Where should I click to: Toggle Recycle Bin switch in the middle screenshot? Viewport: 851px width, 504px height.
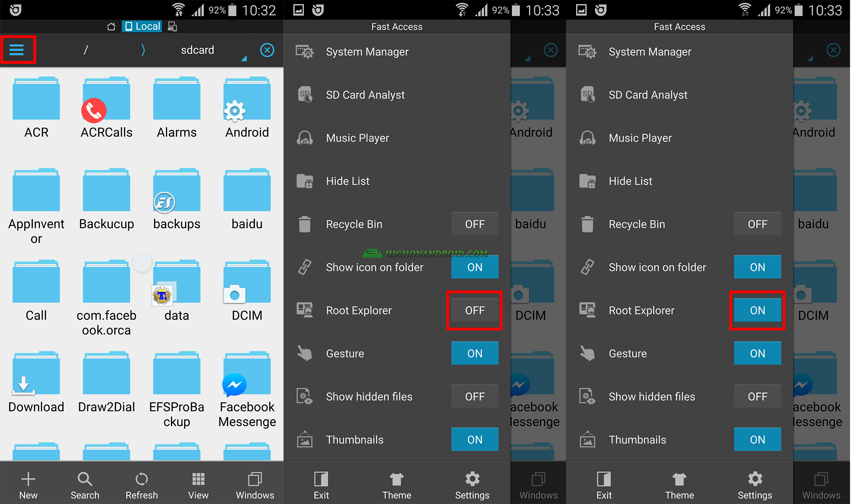click(475, 224)
